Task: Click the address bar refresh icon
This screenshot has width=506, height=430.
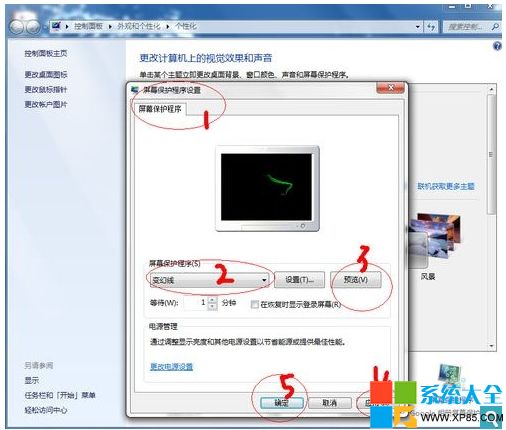Action: pyautogui.click(x=431, y=27)
